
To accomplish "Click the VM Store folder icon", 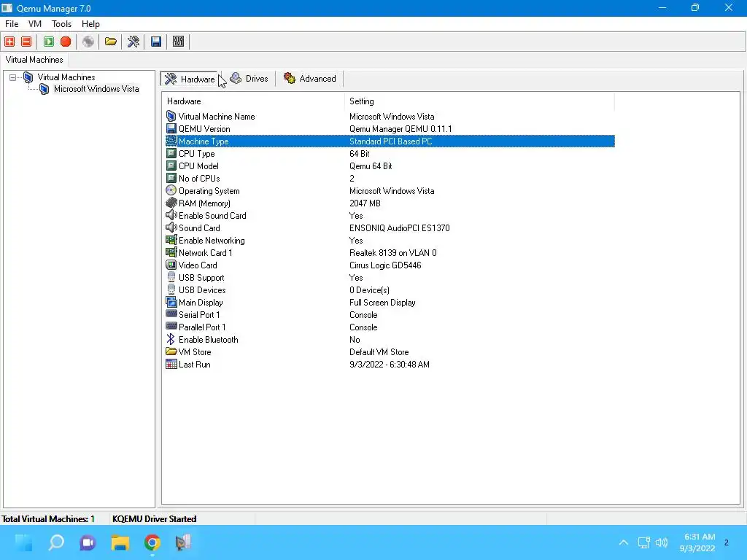I will 171,351.
